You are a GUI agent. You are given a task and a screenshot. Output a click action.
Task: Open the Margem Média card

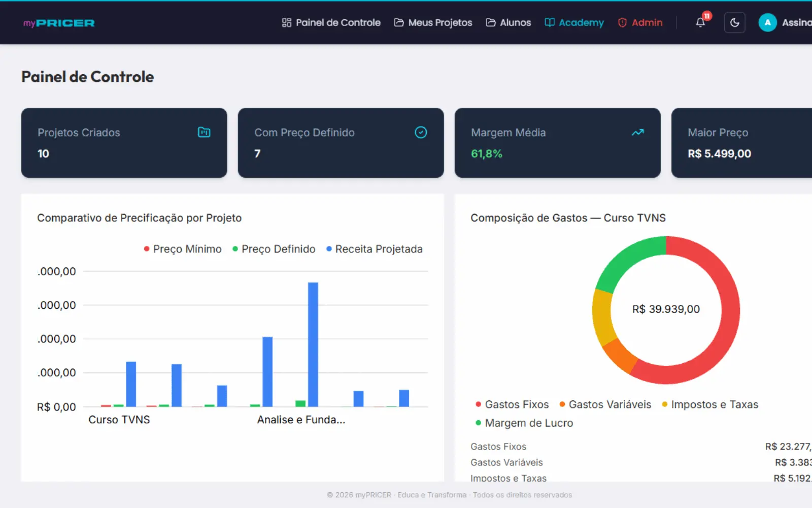coord(558,143)
